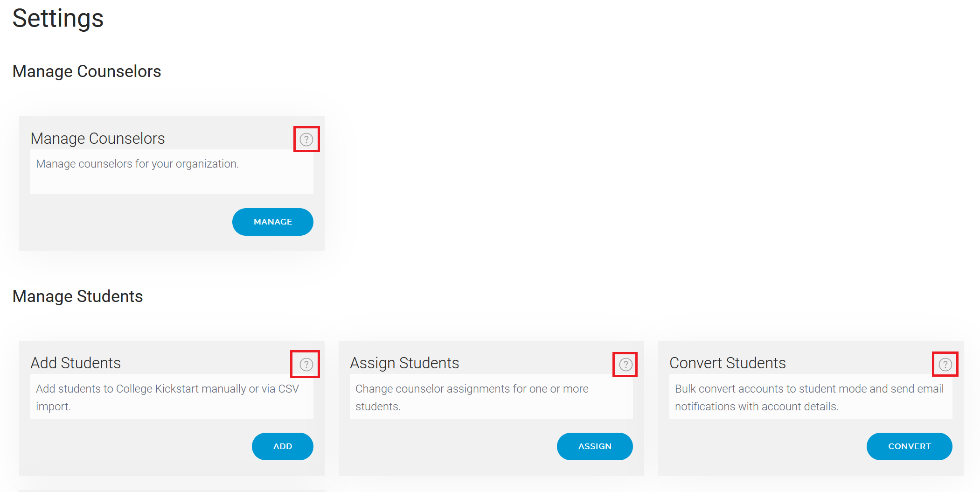
Task: Click the CONVERT button
Action: [910, 446]
